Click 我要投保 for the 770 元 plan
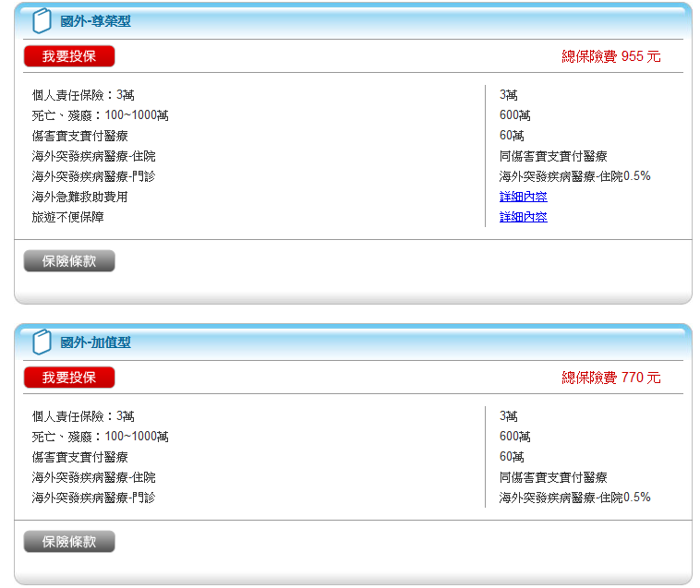The image size is (700, 588). 69,378
